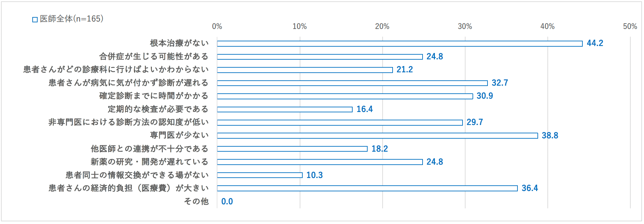Select the bar for 合併症が生じる可能性がある
The image size is (644, 224).
(x=320, y=57)
